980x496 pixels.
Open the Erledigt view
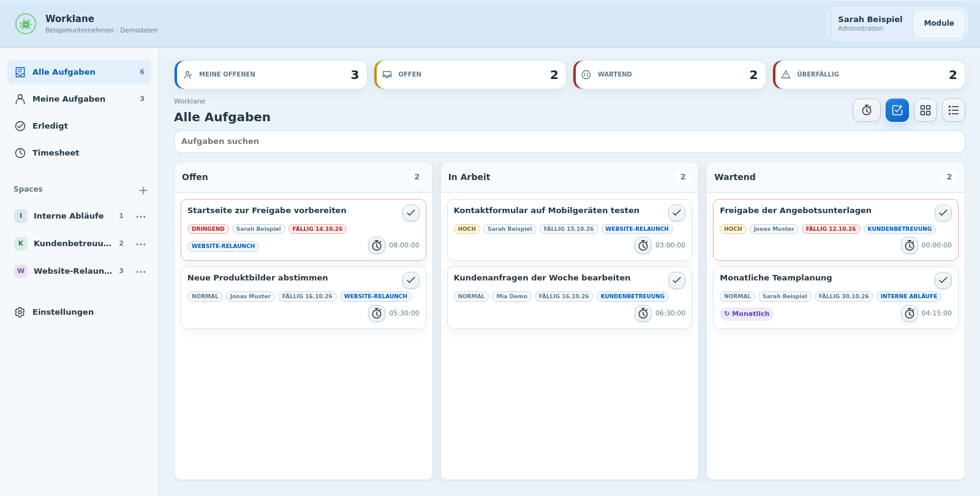pos(80,126)
